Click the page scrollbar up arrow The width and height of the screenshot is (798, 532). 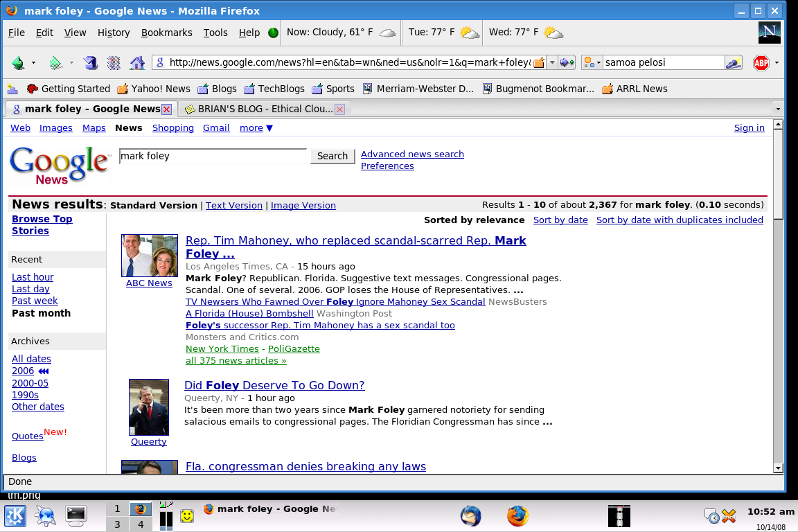[x=778, y=125]
